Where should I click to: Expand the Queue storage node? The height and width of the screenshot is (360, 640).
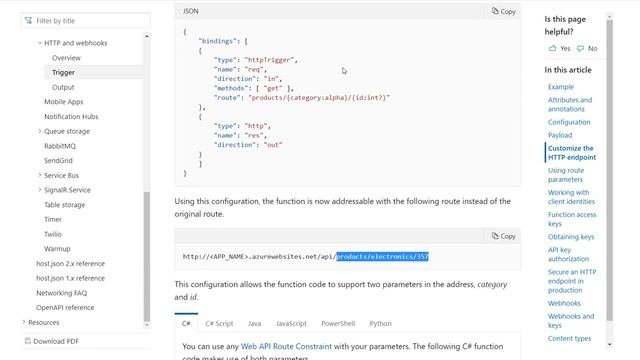tap(40, 131)
